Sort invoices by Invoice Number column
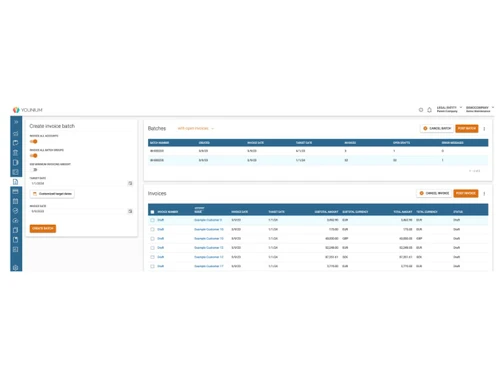This screenshot has width=500, height=375. pyautogui.click(x=168, y=212)
